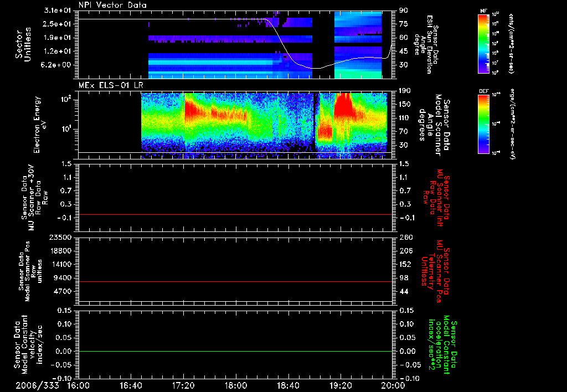Click the 2006/333 date label
567x392 pixels.
coord(37,385)
